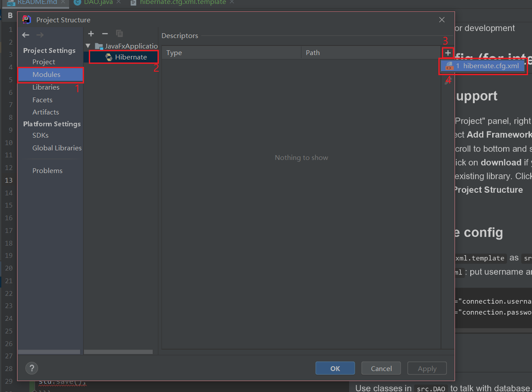
Task: Click the Apply button
Action: 427,368
